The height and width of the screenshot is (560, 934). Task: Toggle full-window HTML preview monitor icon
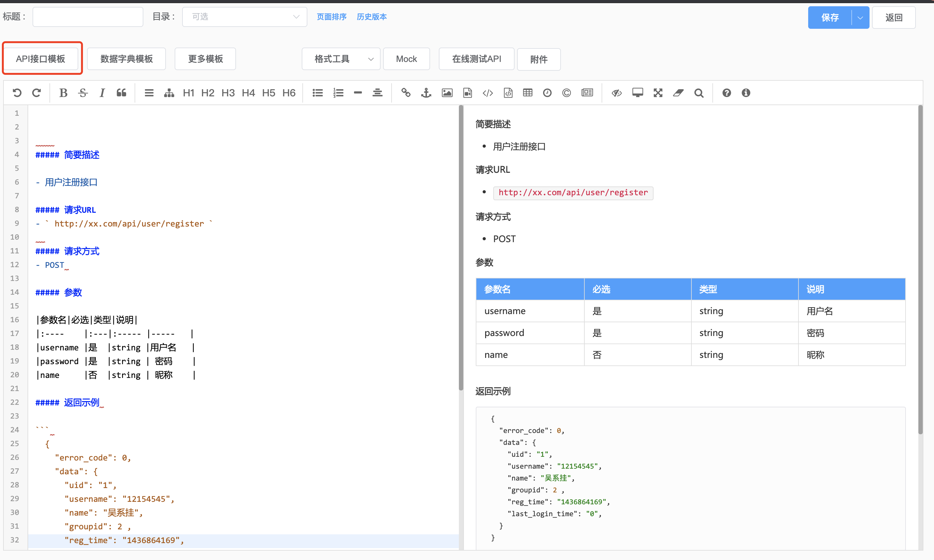coord(638,93)
